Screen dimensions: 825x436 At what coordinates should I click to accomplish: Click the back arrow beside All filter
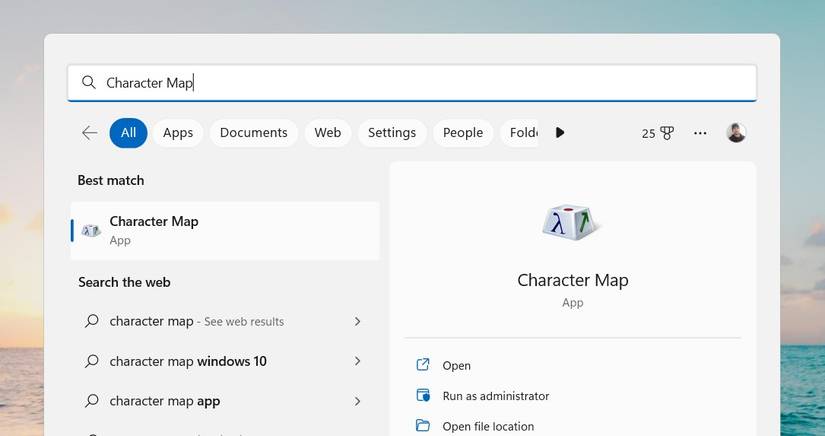(x=89, y=133)
